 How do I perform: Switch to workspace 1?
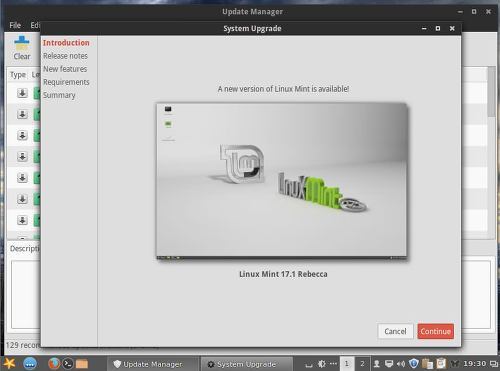(x=347, y=364)
